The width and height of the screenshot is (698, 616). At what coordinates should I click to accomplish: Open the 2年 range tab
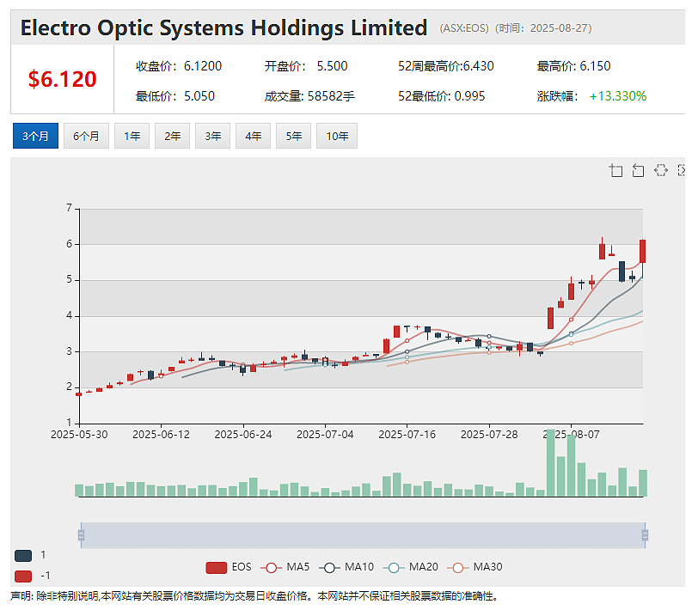coord(172,136)
